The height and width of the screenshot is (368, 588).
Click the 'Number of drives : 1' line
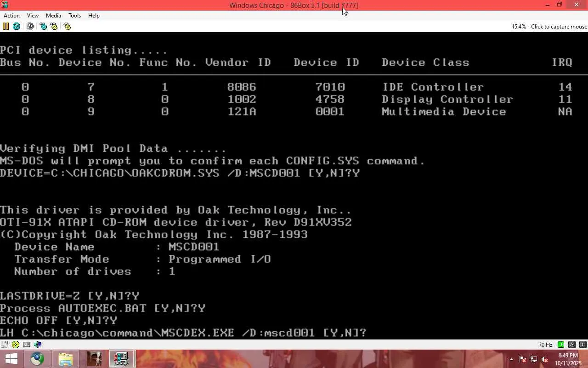[x=95, y=271]
